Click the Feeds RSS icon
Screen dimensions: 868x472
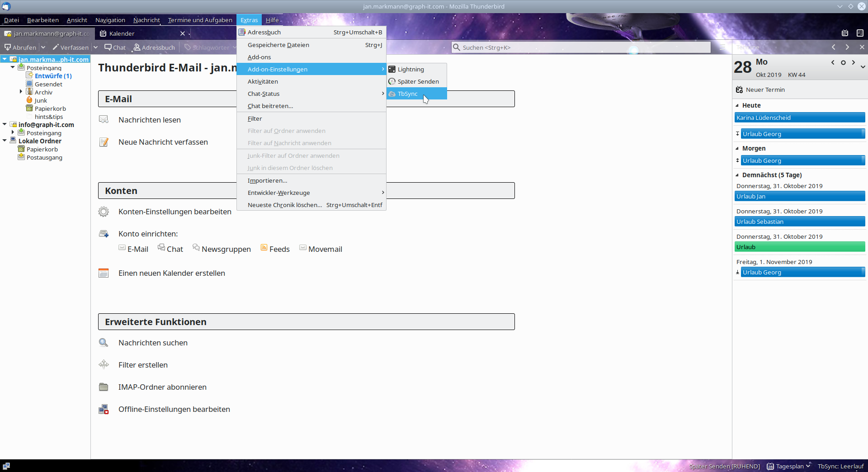[x=264, y=248]
